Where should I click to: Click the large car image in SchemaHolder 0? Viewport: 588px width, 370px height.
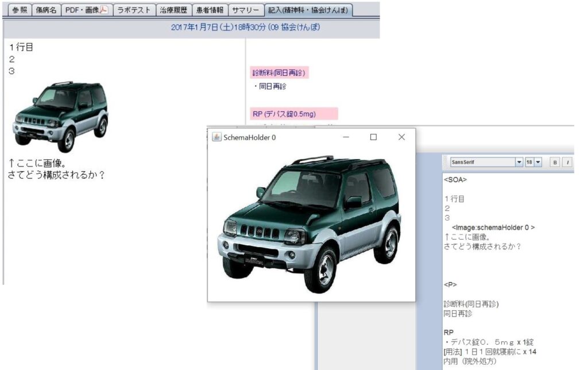tap(310, 224)
